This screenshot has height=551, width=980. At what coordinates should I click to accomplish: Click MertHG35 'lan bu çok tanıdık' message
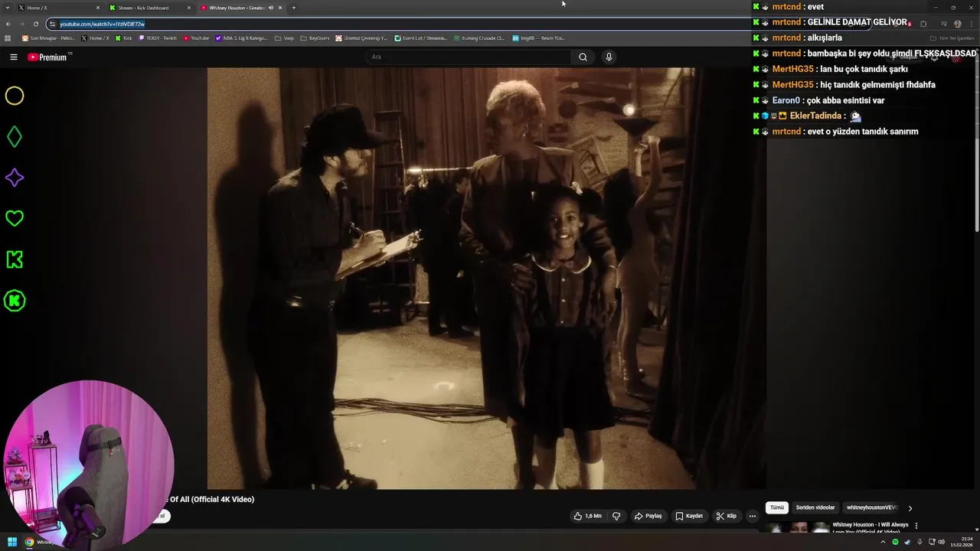tap(864, 69)
